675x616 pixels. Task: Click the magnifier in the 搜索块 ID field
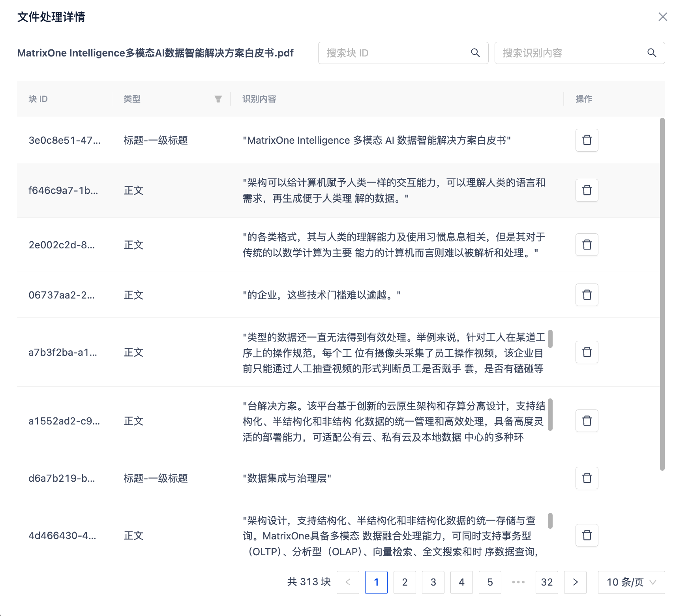tap(475, 53)
